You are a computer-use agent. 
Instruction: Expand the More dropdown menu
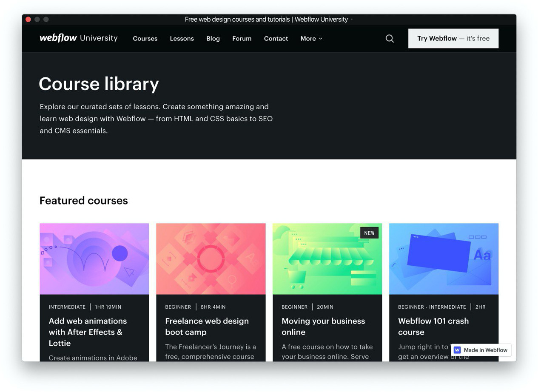coord(311,39)
